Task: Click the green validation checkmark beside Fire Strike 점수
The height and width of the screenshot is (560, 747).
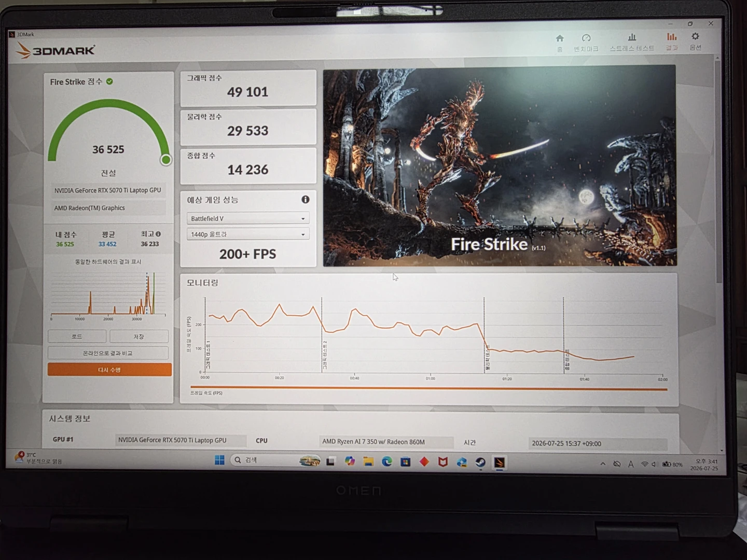Action: (109, 81)
